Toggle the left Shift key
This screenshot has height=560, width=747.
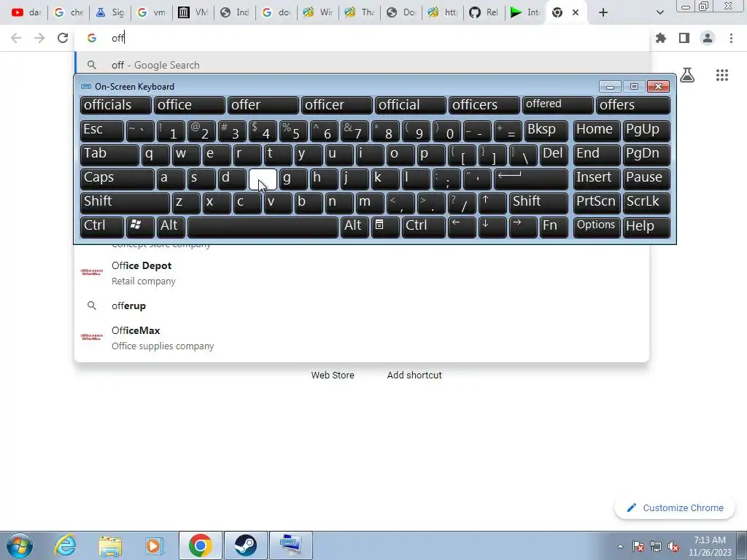click(125, 203)
